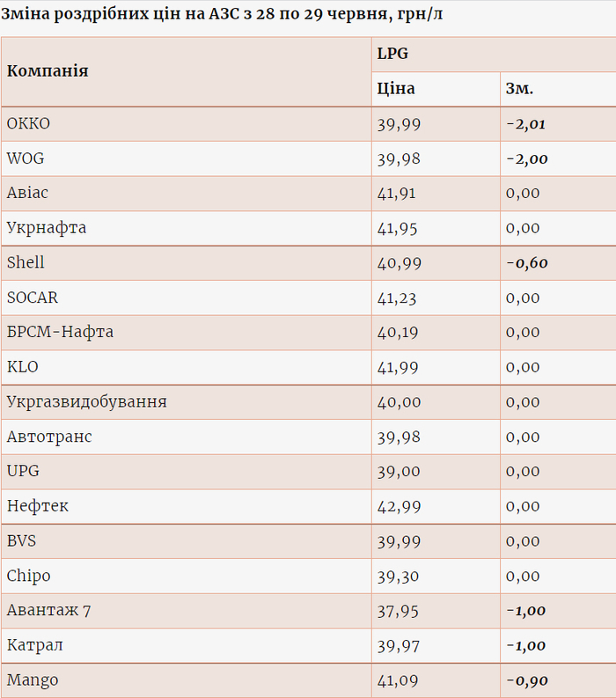The height and width of the screenshot is (698, 616).
Task: Click the OKKO company cell
Action: pos(28,124)
